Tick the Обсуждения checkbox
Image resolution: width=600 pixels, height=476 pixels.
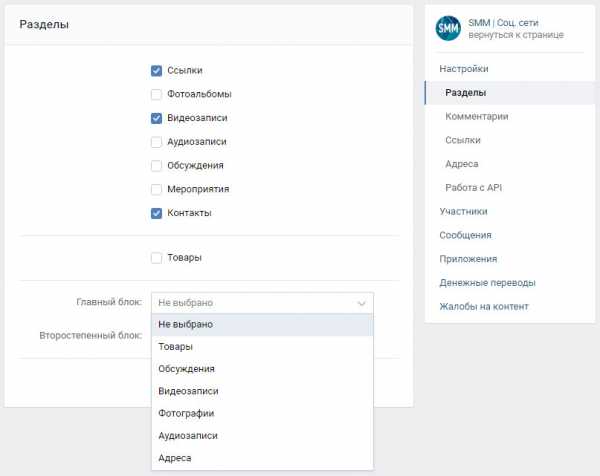[156, 166]
